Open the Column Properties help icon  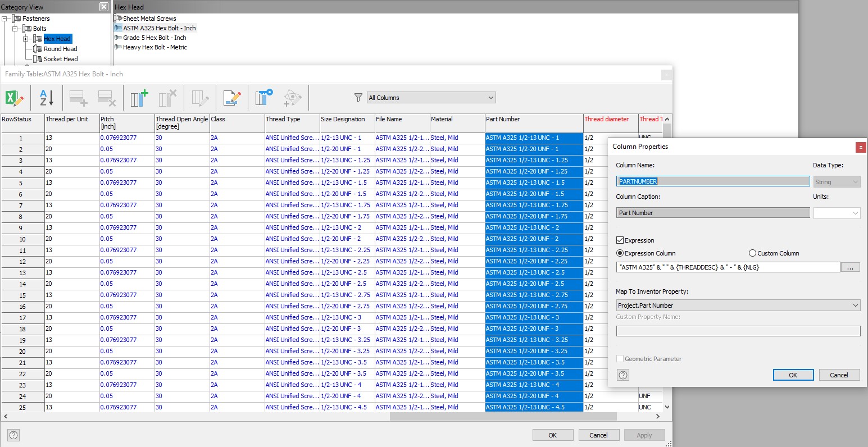coord(622,375)
